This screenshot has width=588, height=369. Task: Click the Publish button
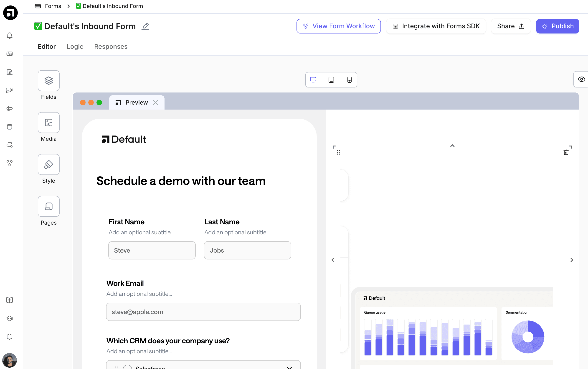tap(557, 26)
